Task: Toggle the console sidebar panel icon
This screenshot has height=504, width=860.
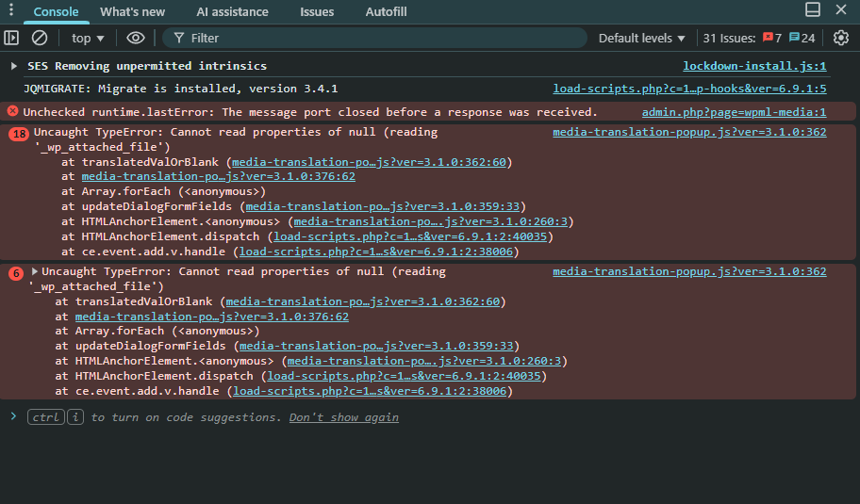Action: click(x=11, y=38)
